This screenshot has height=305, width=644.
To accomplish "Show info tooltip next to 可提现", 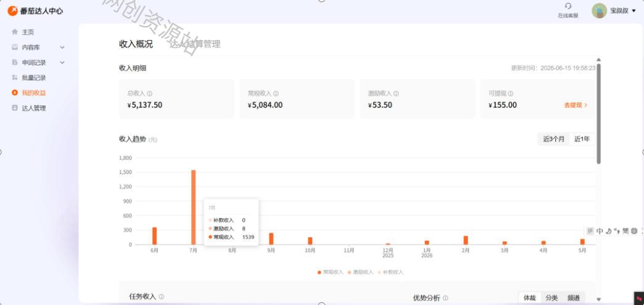I will (x=511, y=94).
